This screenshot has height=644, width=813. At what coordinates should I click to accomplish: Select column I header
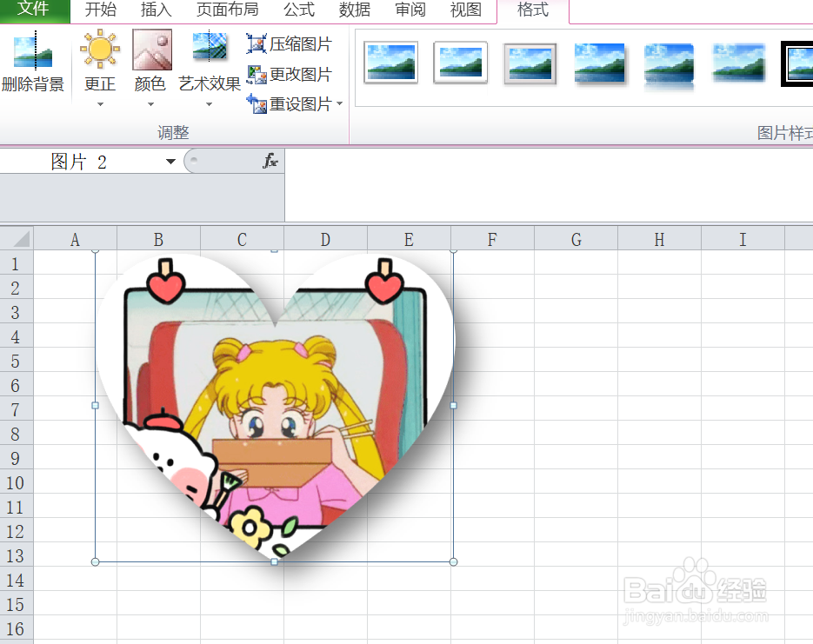click(x=743, y=239)
